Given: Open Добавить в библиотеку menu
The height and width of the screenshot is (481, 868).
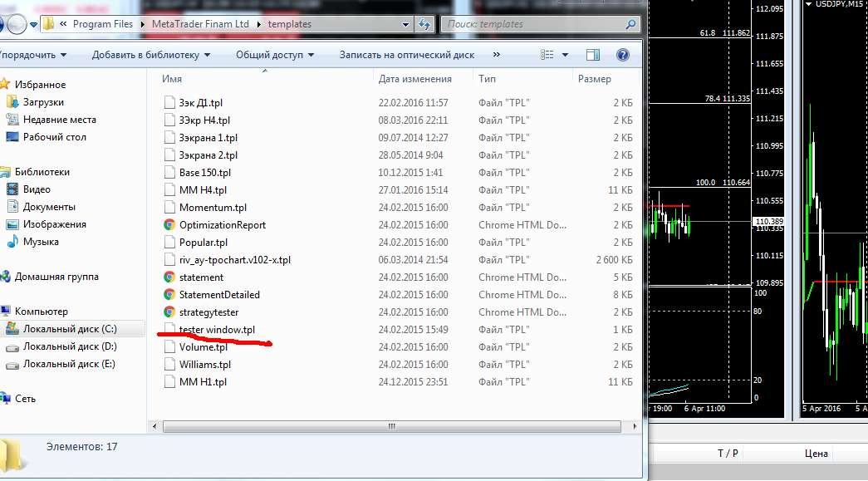Looking at the screenshot, I should 151,55.
